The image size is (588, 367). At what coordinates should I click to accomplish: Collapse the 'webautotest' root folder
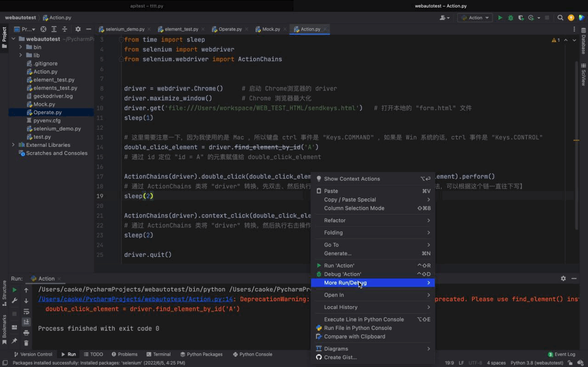[x=13, y=39]
